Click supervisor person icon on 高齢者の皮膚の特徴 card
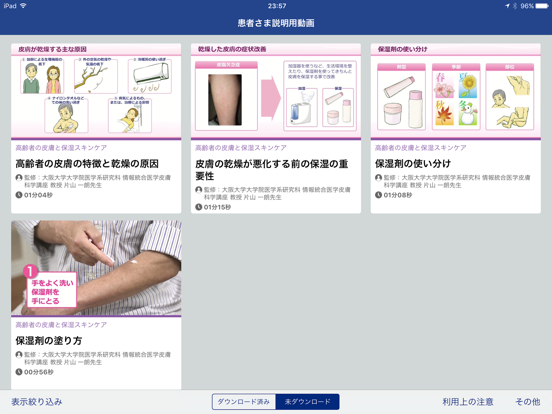Image resolution: width=552 pixels, height=414 pixels. 19,177
